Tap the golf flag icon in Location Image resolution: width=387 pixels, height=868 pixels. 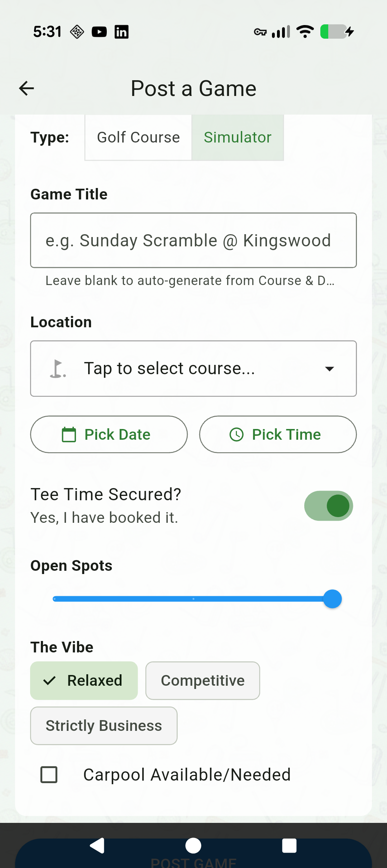pos(57,369)
